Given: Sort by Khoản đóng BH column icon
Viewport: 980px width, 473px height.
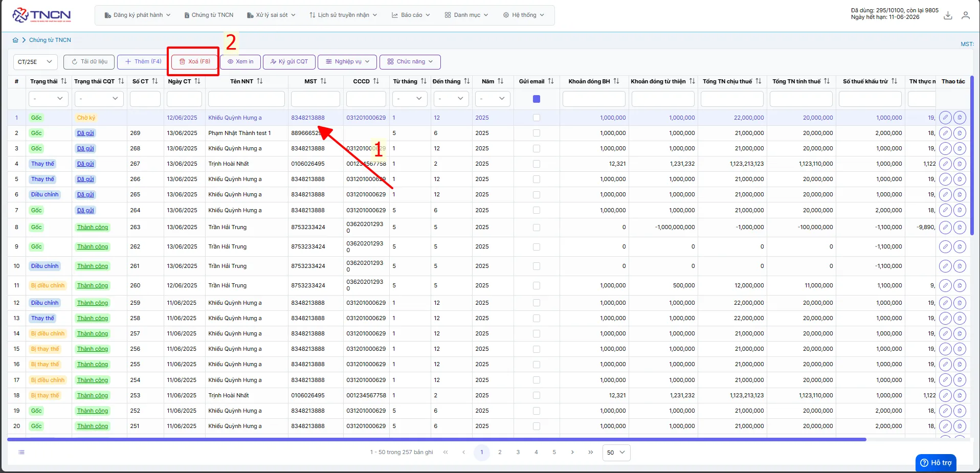Looking at the screenshot, I should click(616, 81).
